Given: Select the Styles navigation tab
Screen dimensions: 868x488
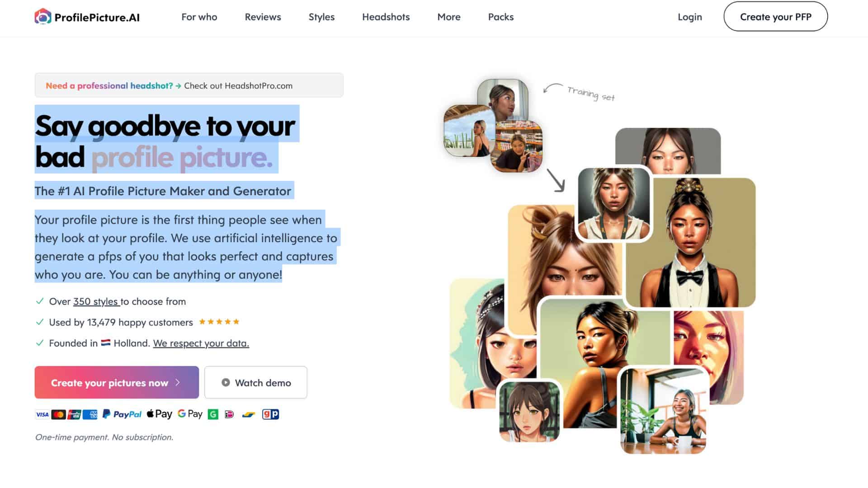Looking at the screenshot, I should point(322,17).
